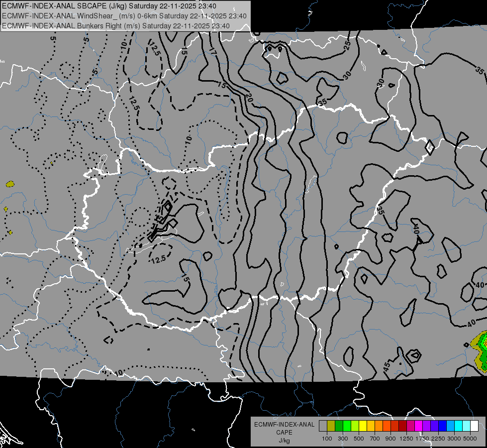Click the grey first swatch in CAPE legend
487x448 pixels.
coord(323,426)
